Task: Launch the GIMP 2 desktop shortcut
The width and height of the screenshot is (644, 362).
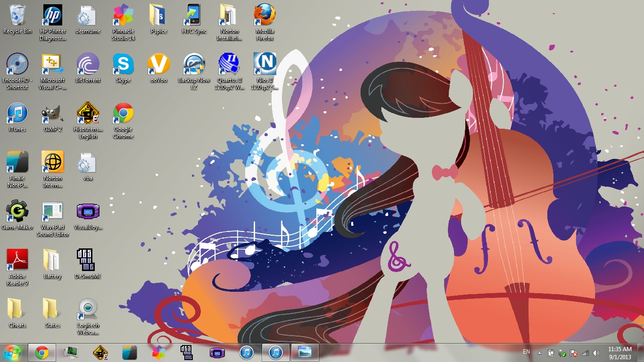Action: tap(53, 117)
